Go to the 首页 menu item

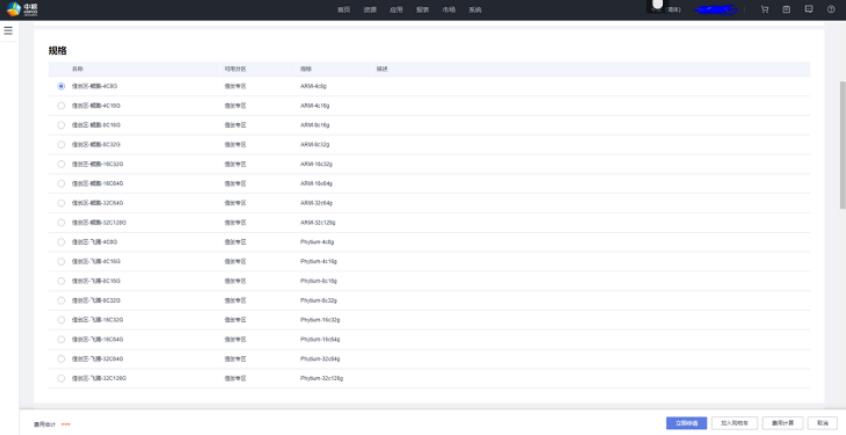click(344, 10)
